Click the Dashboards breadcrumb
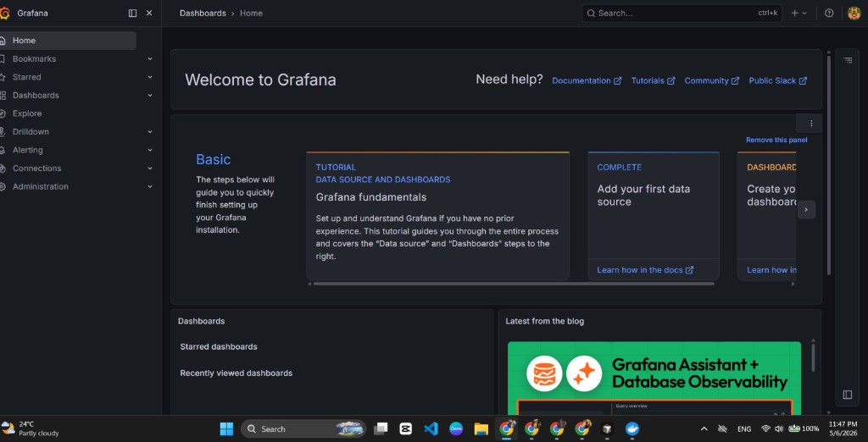Screen dimensions: 868x442 click(203, 14)
